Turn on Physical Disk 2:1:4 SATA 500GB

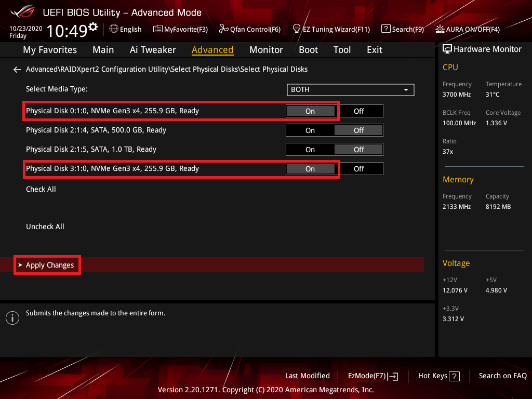[310, 130]
